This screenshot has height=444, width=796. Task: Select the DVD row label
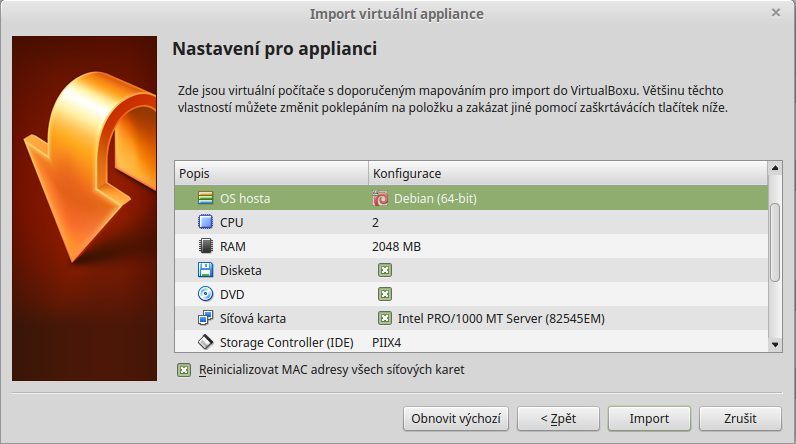[232, 295]
